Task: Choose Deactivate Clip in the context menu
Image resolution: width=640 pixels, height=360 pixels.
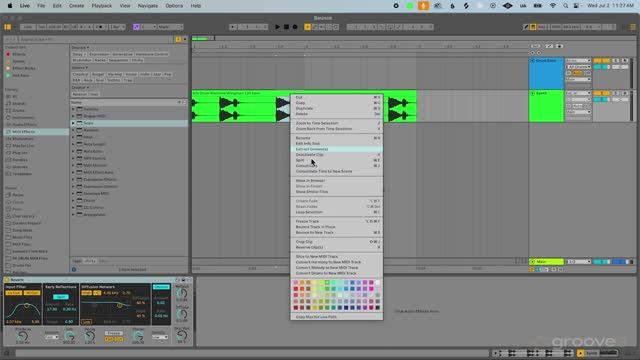Action: [x=337, y=155]
